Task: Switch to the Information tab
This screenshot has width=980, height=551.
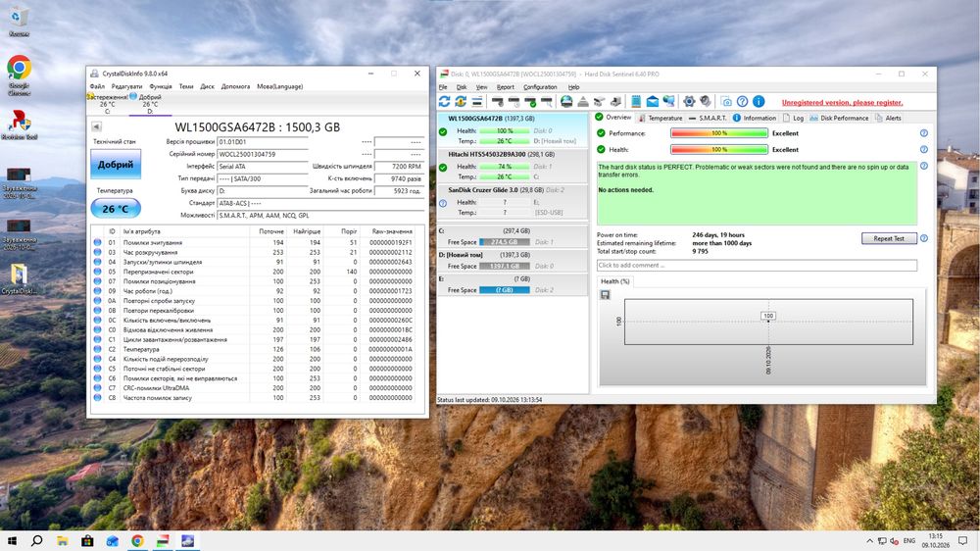Action: pyautogui.click(x=755, y=118)
